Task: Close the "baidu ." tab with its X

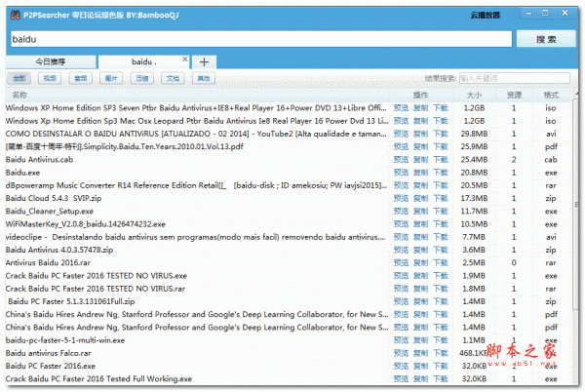Action: pyautogui.click(x=184, y=59)
